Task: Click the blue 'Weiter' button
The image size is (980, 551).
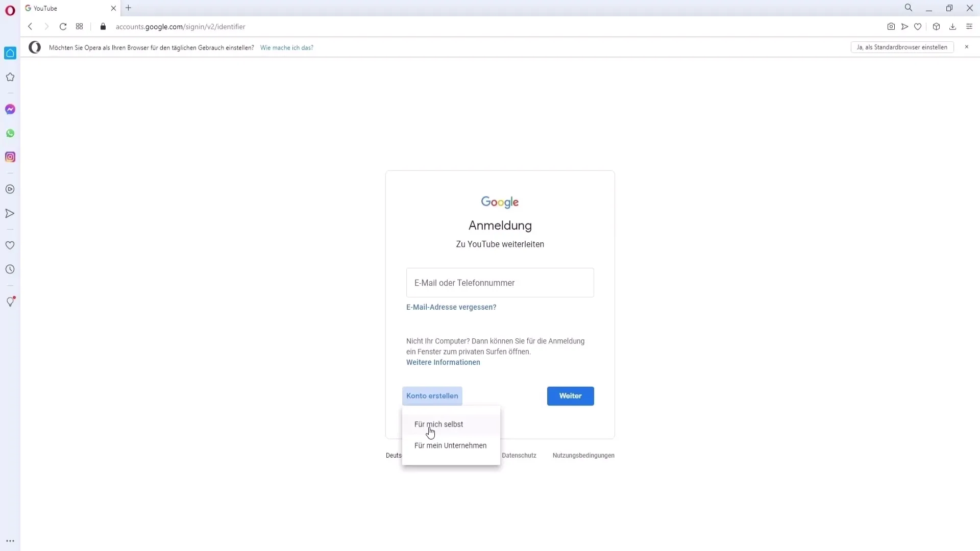Action: tap(571, 396)
